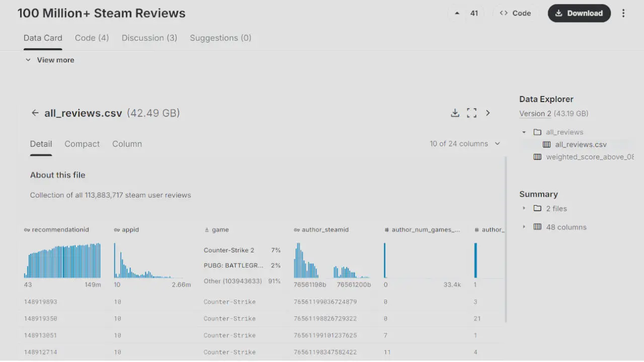Select all_reviews.csv in the Data Explorer
The image size is (644, 362).
pos(581,144)
